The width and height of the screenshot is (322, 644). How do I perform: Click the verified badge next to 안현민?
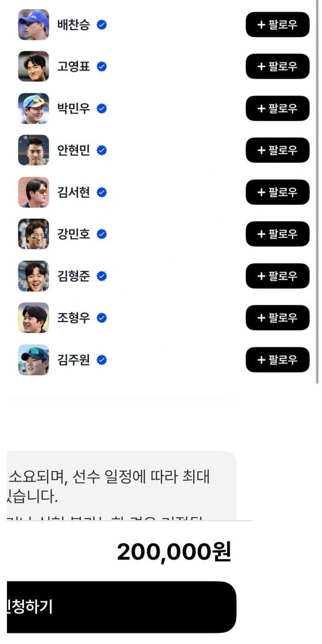coord(102,150)
